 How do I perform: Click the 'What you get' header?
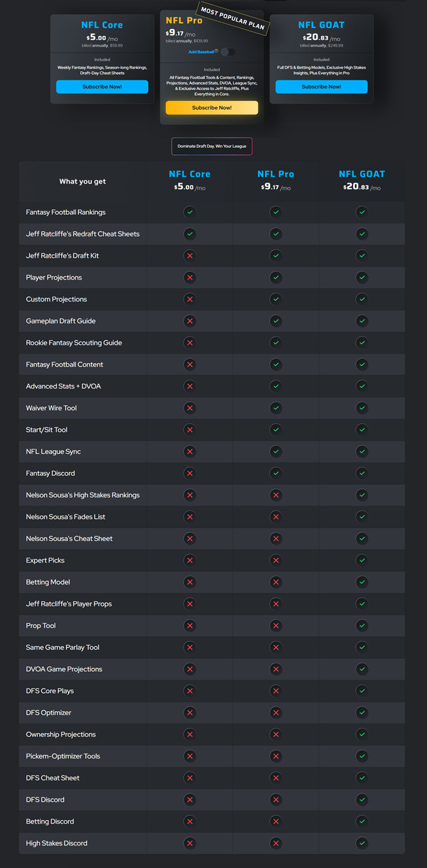pyautogui.click(x=82, y=182)
